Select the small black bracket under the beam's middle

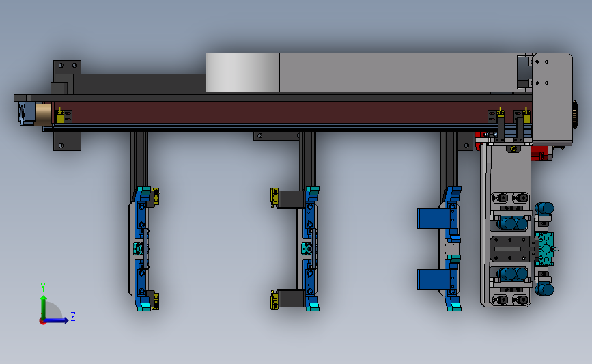(277, 136)
